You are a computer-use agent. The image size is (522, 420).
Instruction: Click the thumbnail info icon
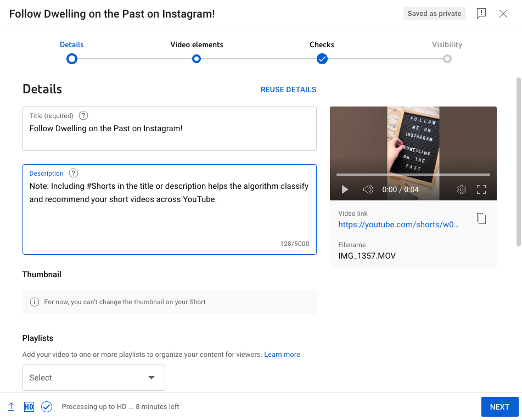tap(34, 302)
